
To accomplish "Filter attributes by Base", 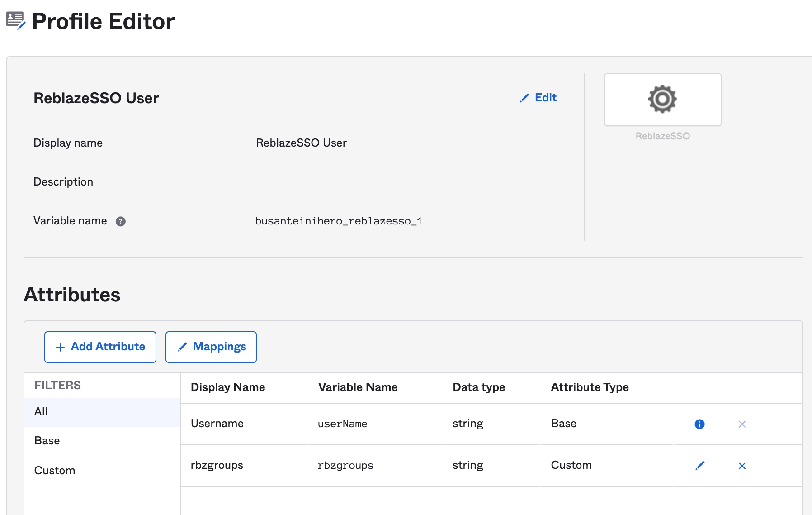I will [x=47, y=441].
